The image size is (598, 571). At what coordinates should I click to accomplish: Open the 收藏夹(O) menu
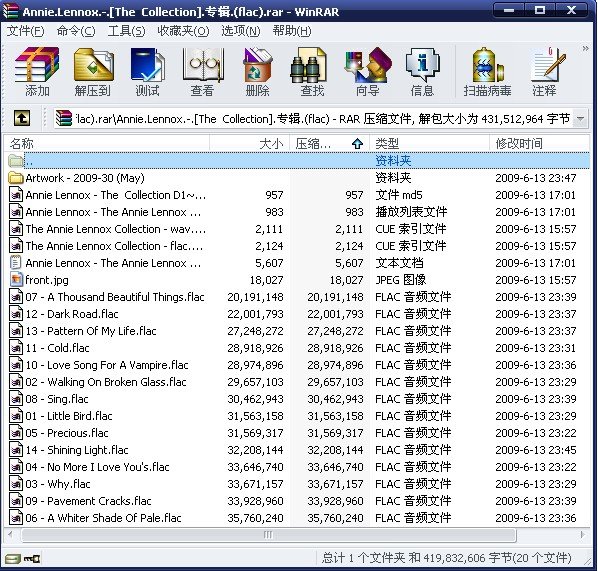coord(183,31)
